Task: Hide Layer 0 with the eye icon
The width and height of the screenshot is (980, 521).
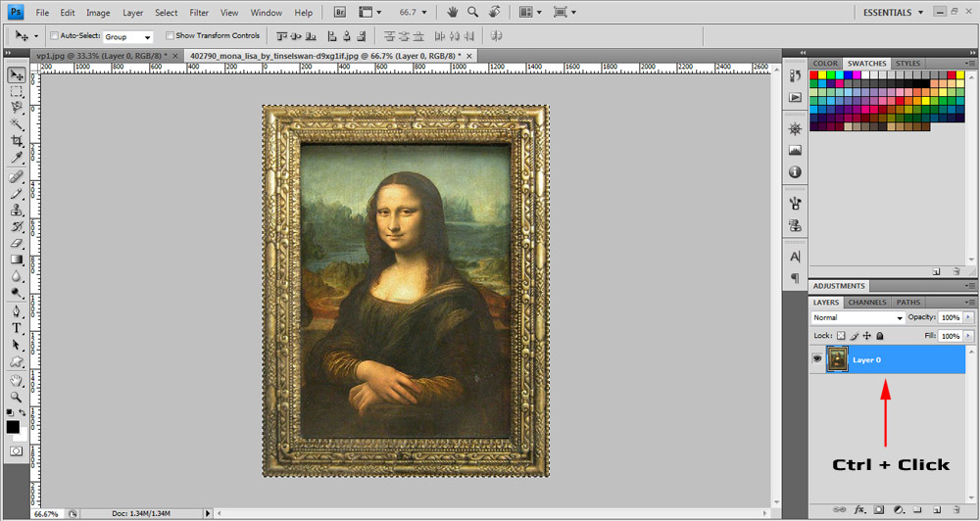Action: 817,358
